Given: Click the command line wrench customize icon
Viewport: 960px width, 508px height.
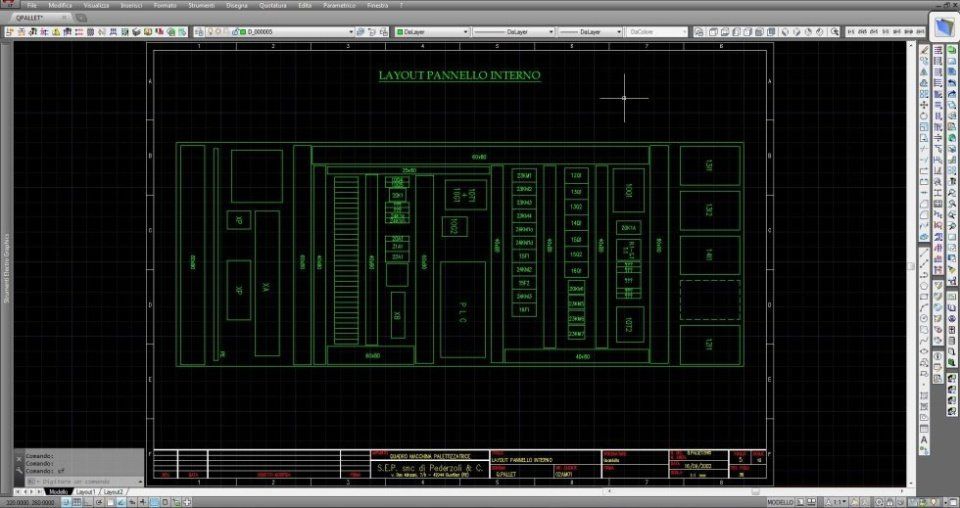Looking at the screenshot, I should (20, 469).
